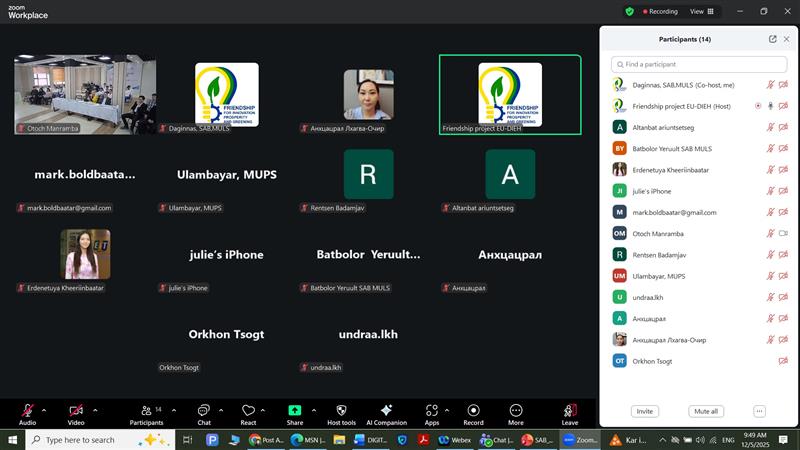Open the Chat panel from toolbar
The height and width of the screenshot is (450, 800).
(x=203, y=413)
